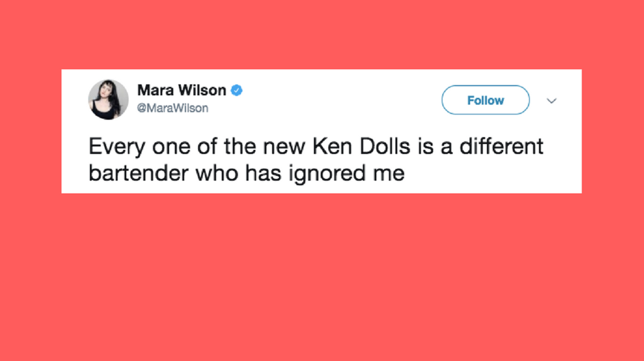Expand the tweet options chevron
This screenshot has height=361, width=644.
[551, 101]
